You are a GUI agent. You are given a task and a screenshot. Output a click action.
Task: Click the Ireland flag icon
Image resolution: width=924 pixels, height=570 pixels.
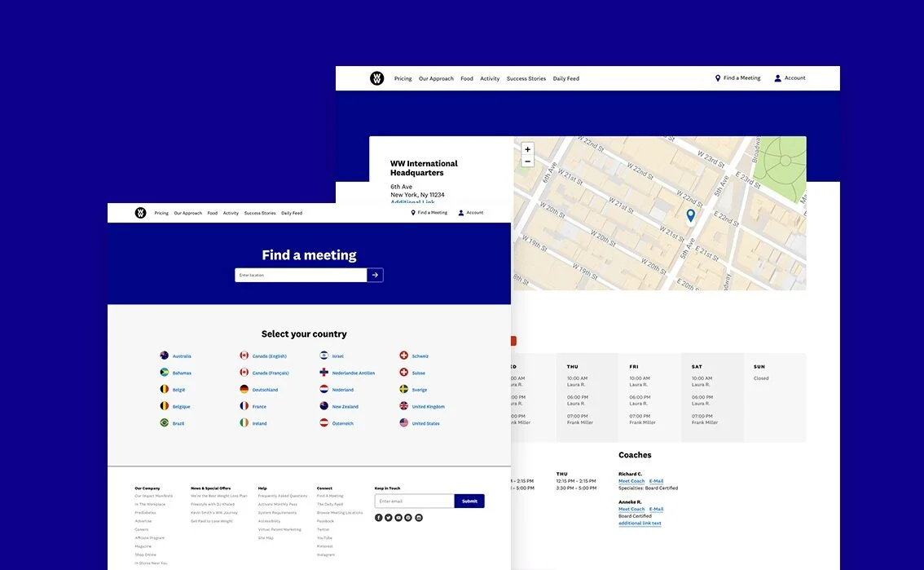click(244, 422)
